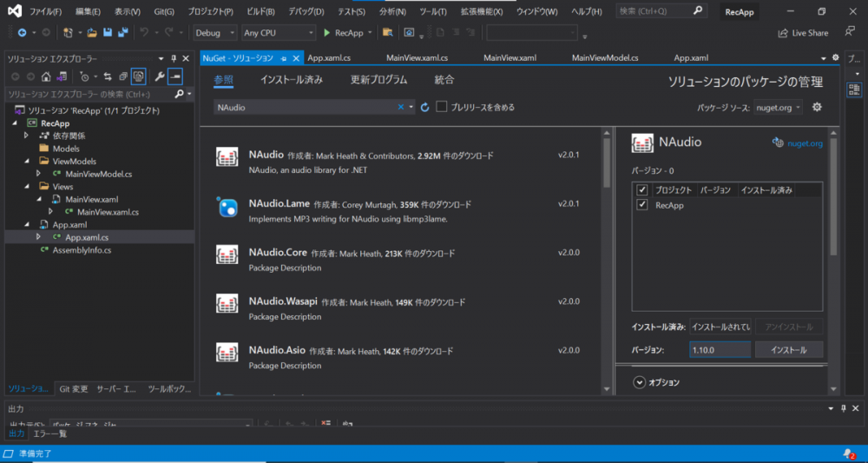Open package source nuget.org dropdown
The height and width of the screenshot is (463, 868).
[x=778, y=108]
